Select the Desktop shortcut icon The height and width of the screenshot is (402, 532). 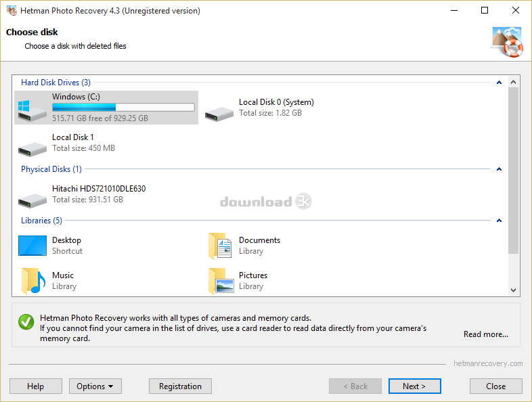pyautogui.click(x=32, y=246)
